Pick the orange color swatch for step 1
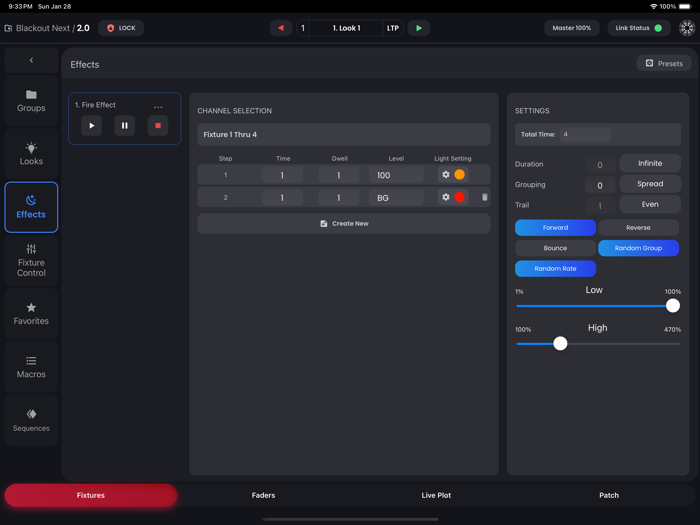 tap(459, 175)
